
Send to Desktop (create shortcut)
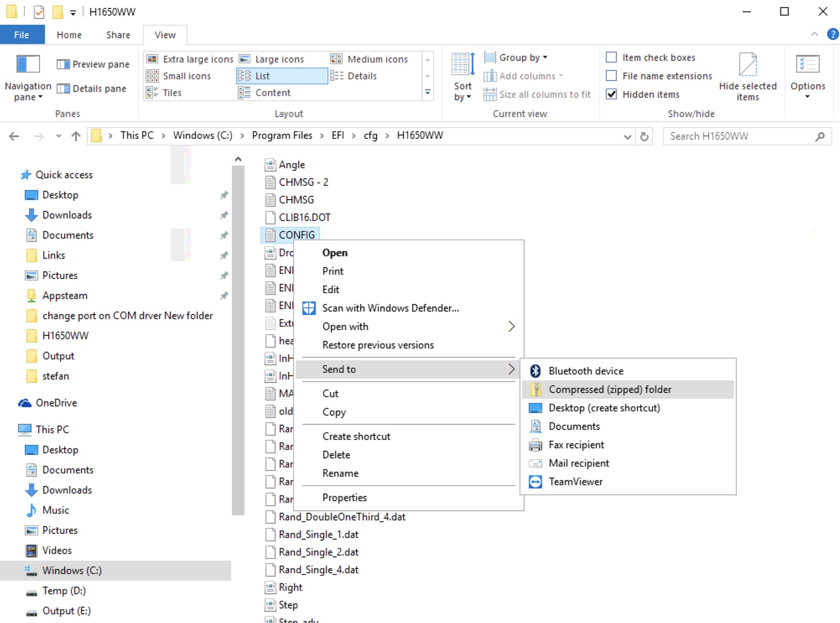628,408
